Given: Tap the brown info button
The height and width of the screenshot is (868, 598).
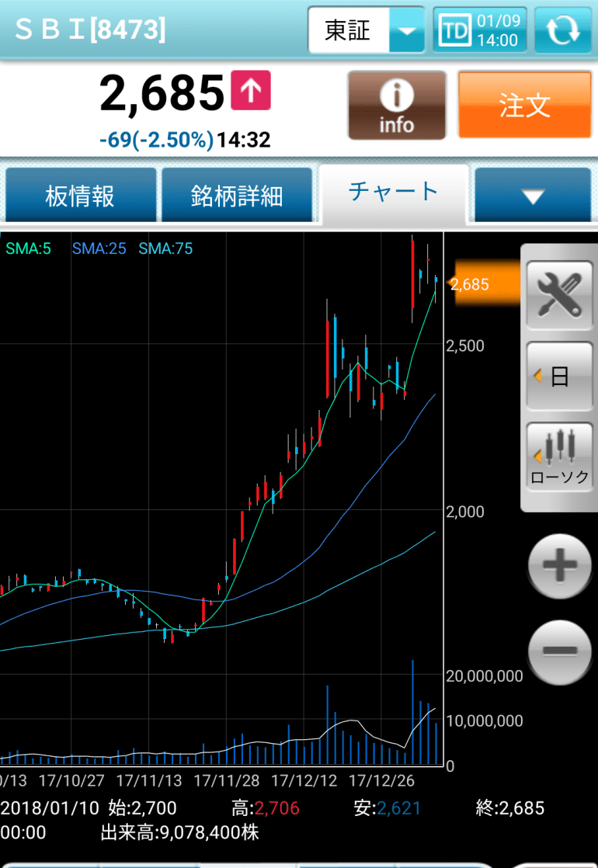Looking at the screenshot, I should pos(396,106).
